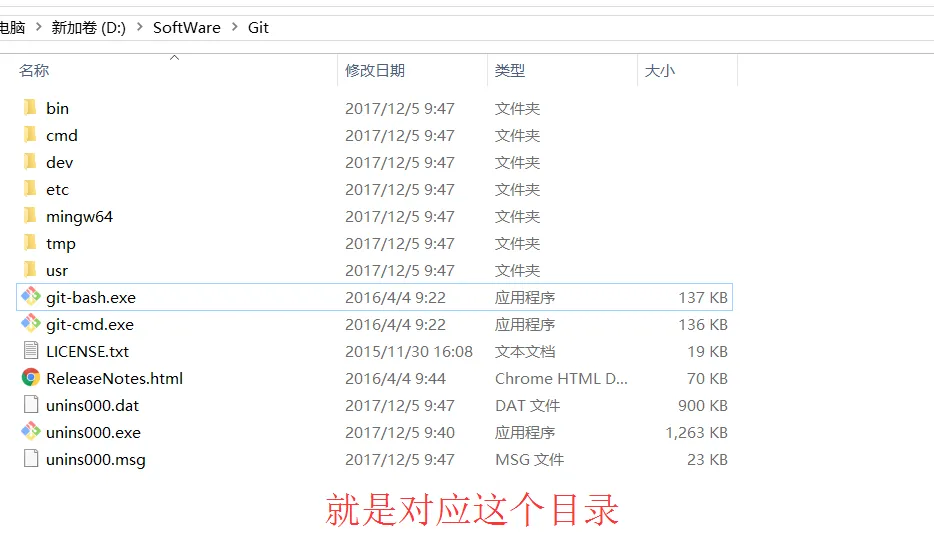Select the mingw64 folder icon

click(30, 216)
